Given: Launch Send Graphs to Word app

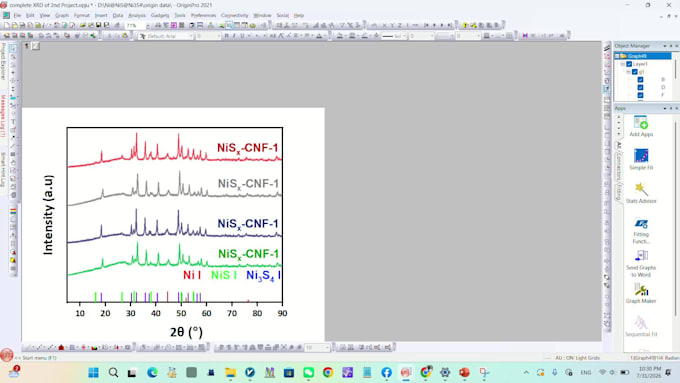Looking at the screenshot, I should 641,256.
